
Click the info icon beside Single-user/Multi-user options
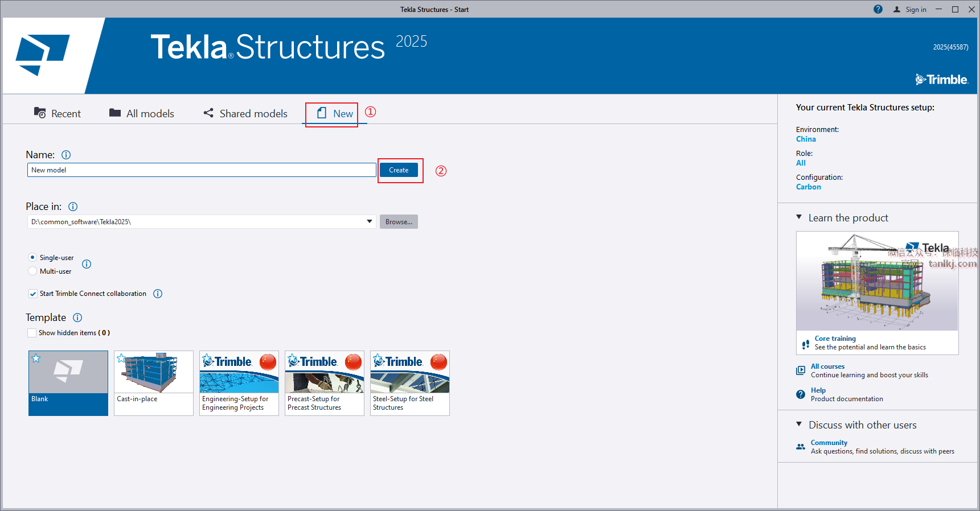[x=87, y=264]
